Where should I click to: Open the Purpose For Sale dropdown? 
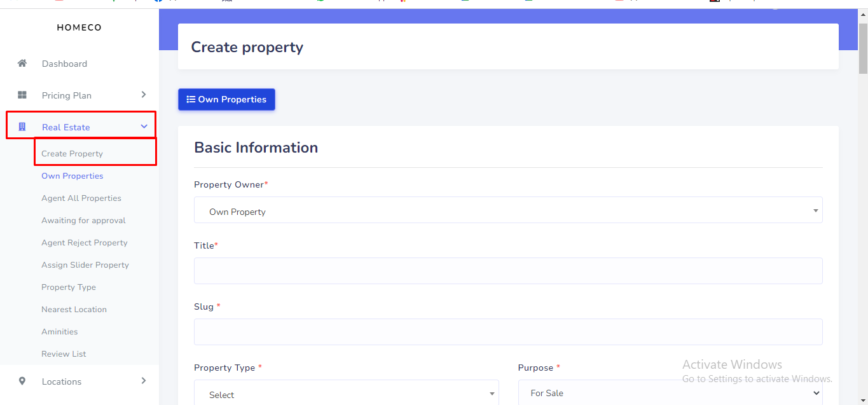pyautogui.click(x=670, y=393)
